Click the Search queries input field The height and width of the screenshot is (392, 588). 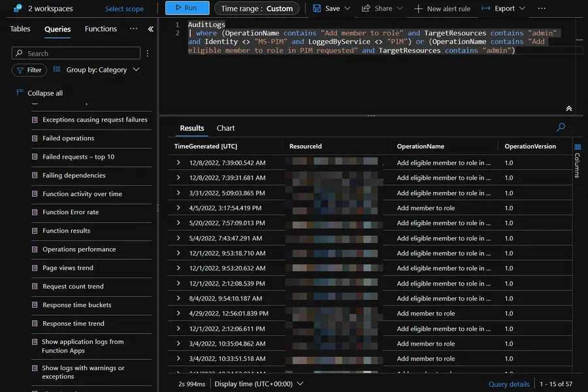(76, 54)
